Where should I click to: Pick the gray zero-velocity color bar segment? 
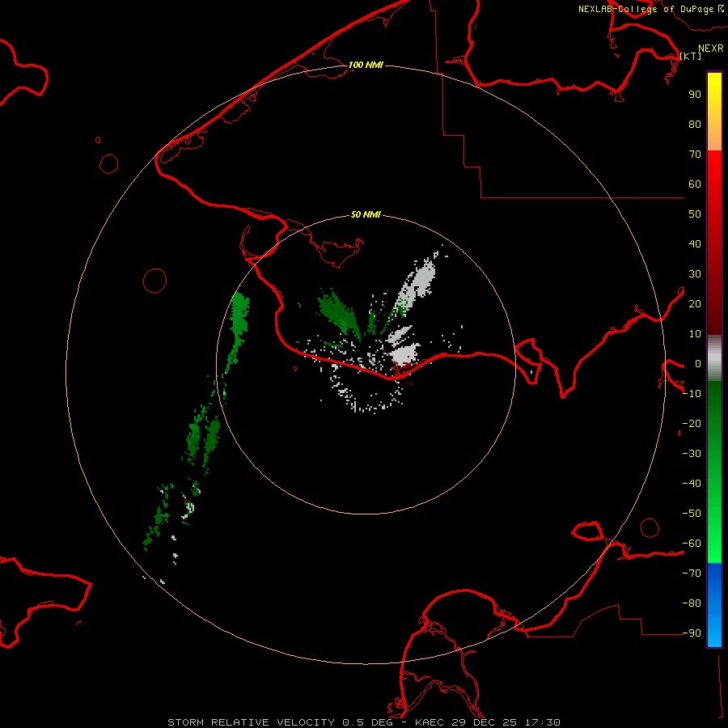click(714, 358)
